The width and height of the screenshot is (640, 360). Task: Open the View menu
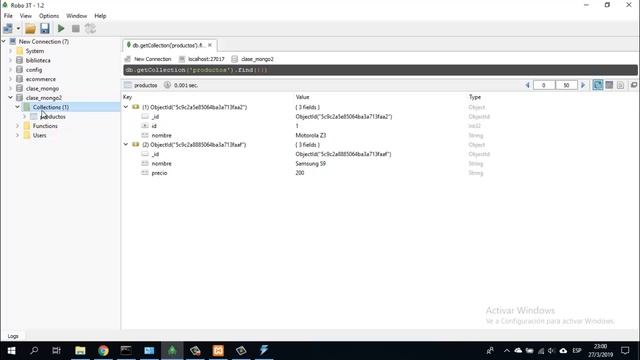[26, 16]
